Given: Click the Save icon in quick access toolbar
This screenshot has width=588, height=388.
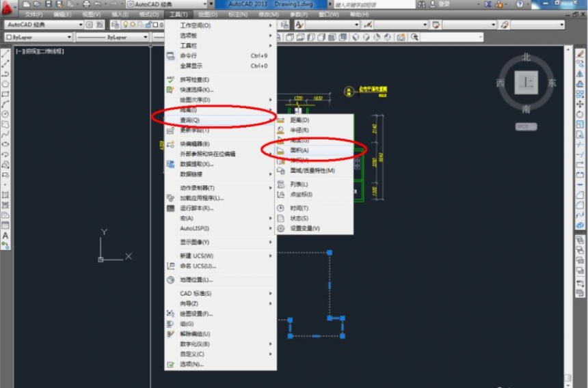Looking at the screenshot, I should click(49, 5).
